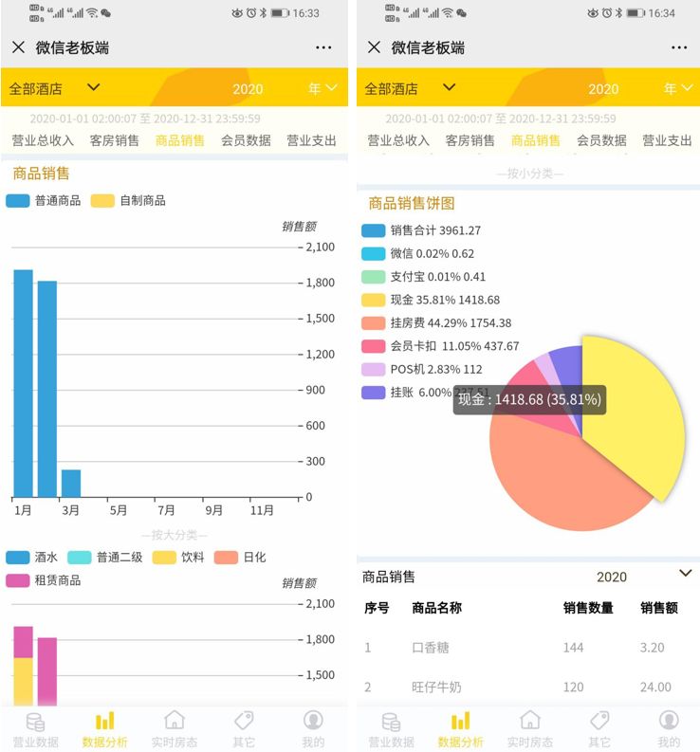Toggle POS机 2.83% legend entry
This screenshot has height=752, width=700.
point(422,369)
